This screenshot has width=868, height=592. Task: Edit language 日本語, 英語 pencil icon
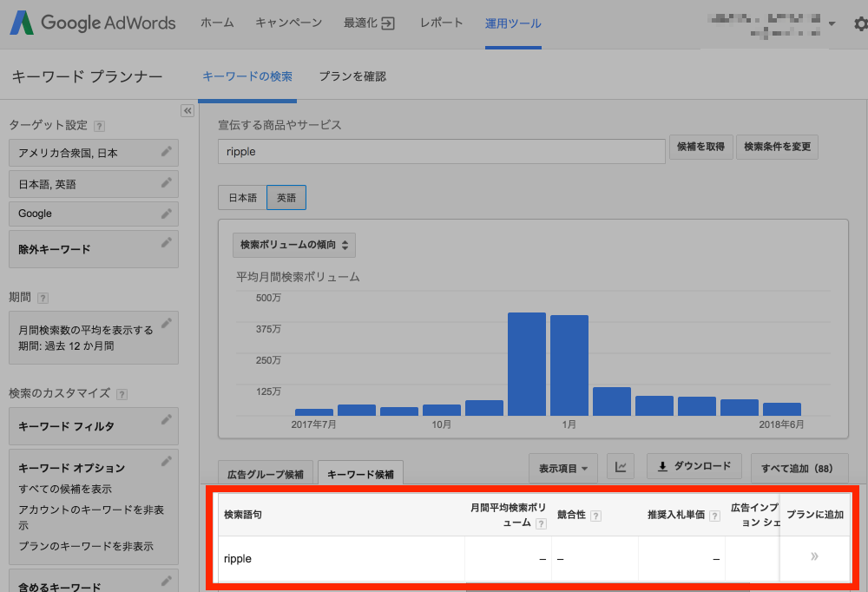(166, 182)
